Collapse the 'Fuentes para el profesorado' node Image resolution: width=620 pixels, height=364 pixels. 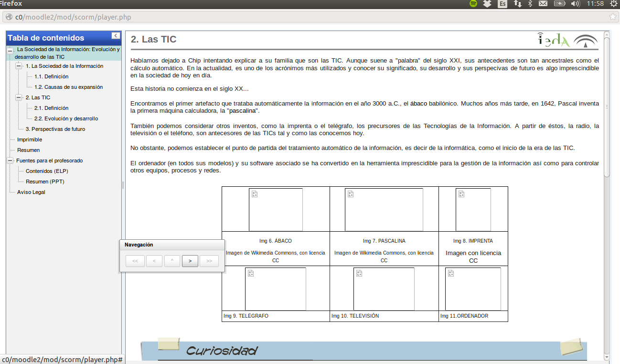[x=10, y=161]
